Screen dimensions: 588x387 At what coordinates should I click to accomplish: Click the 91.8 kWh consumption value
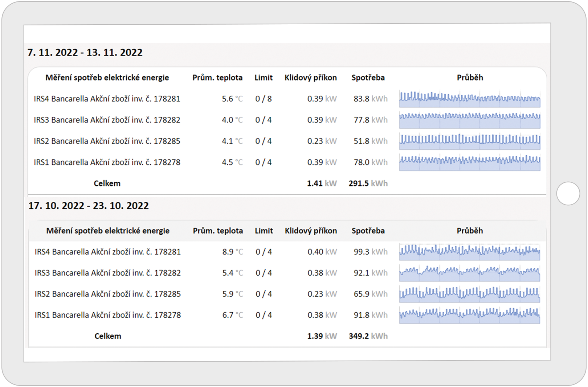pyautogui.click(x=371, y=315)
